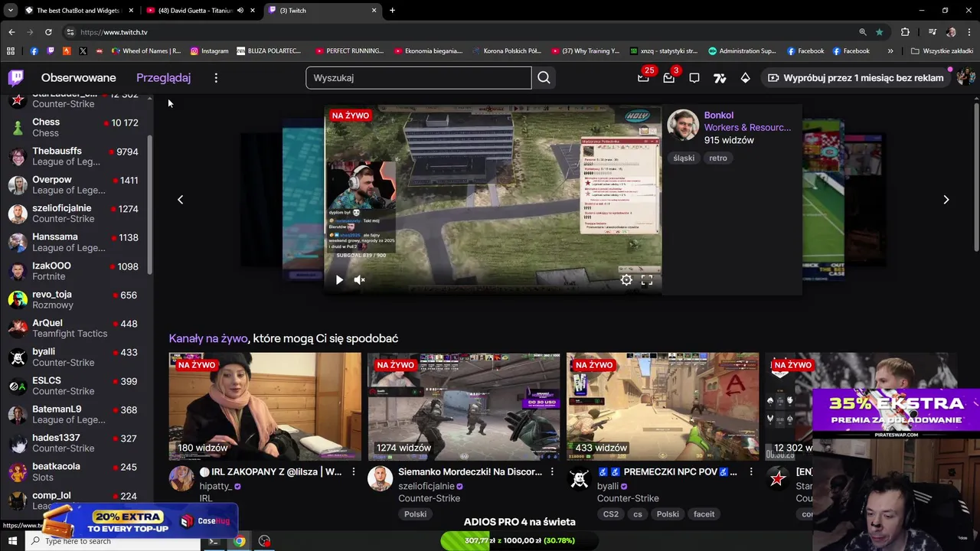The width and height of the screenshot is (980, 551).
Task: Open beatkacola channel in sidebar
Action: [x=77, y=472]
